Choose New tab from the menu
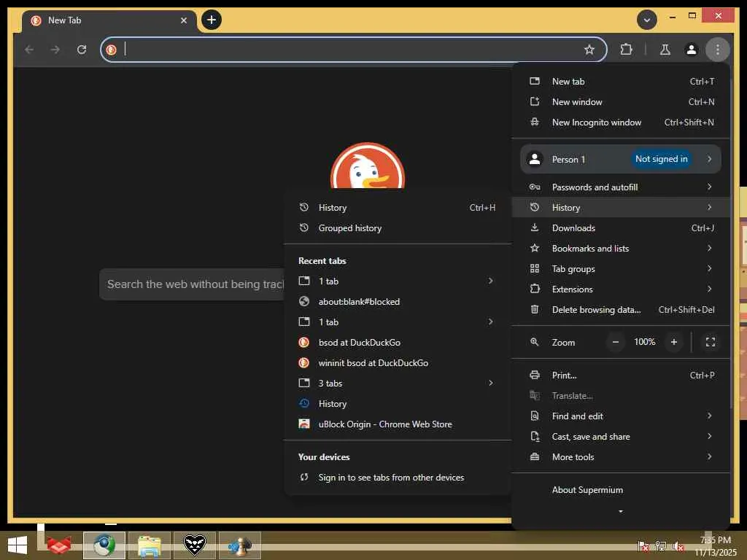Screen dimensions: 747x560 click(x=621, y=82)
